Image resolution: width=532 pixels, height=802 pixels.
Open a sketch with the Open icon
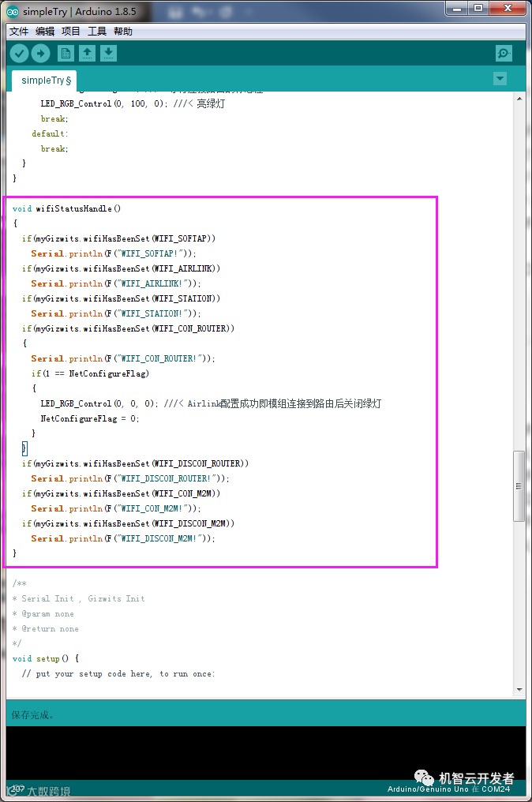click(x=87, y=53)
